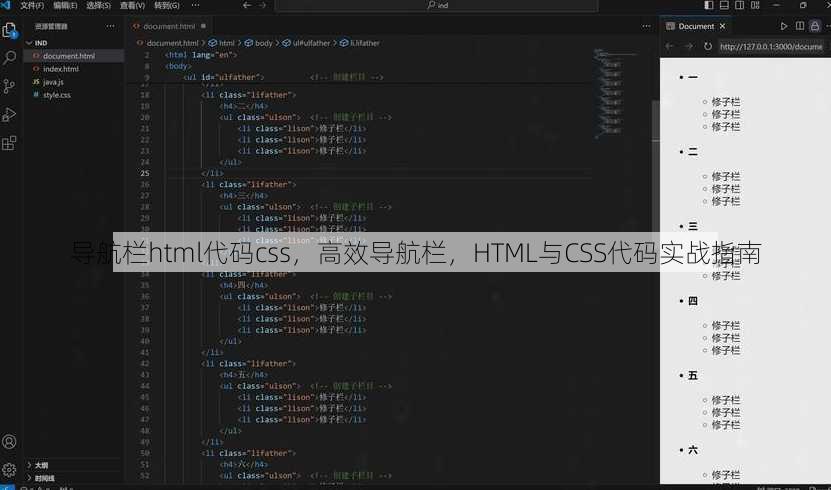Toggle the lock group icon

[x=815, y=26]
